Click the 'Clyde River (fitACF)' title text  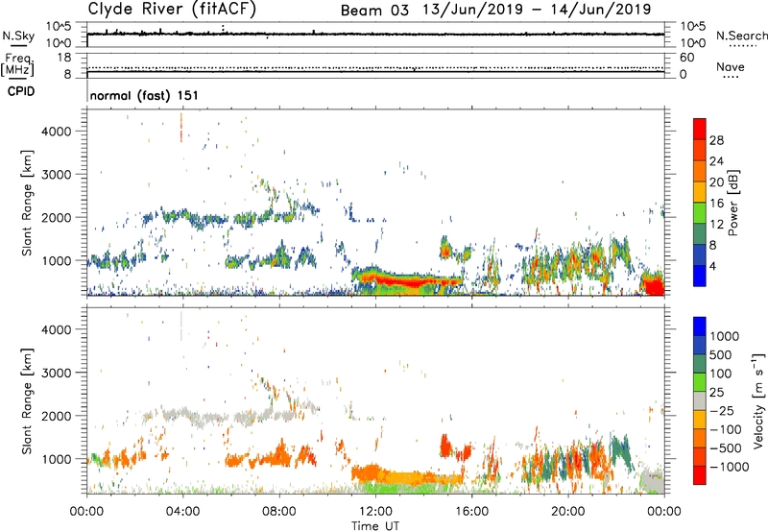tap(172, 9)
